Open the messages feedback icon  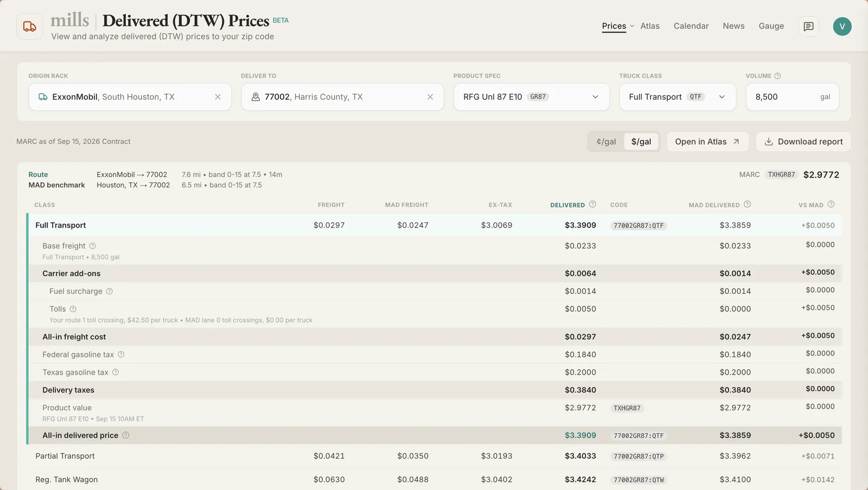click(x=808, y=26)
